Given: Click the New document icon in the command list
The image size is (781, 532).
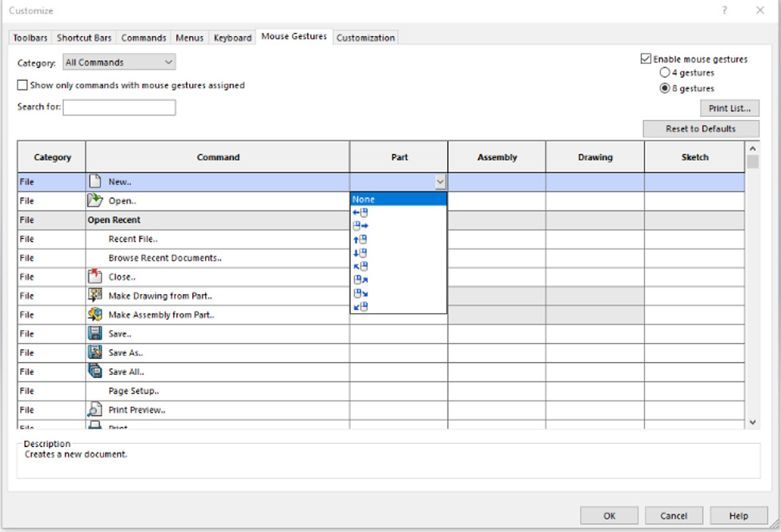Looking at the screenshot, I should (95, 181).
